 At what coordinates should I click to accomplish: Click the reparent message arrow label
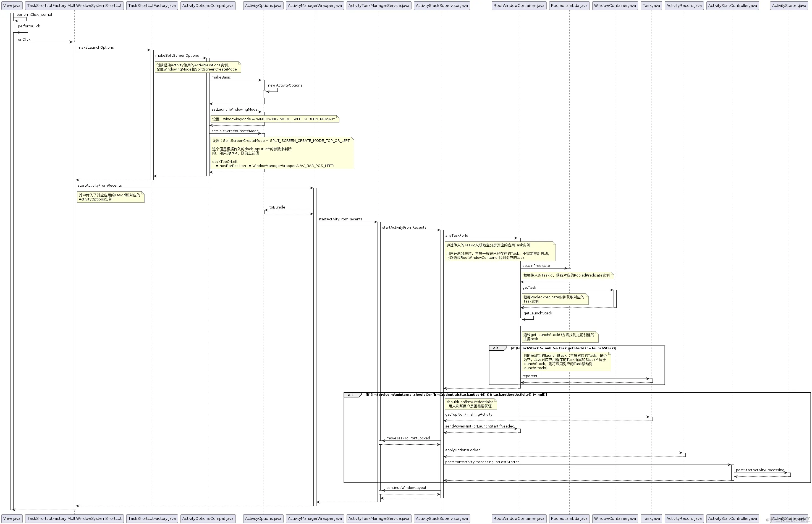tap(530, 376)
